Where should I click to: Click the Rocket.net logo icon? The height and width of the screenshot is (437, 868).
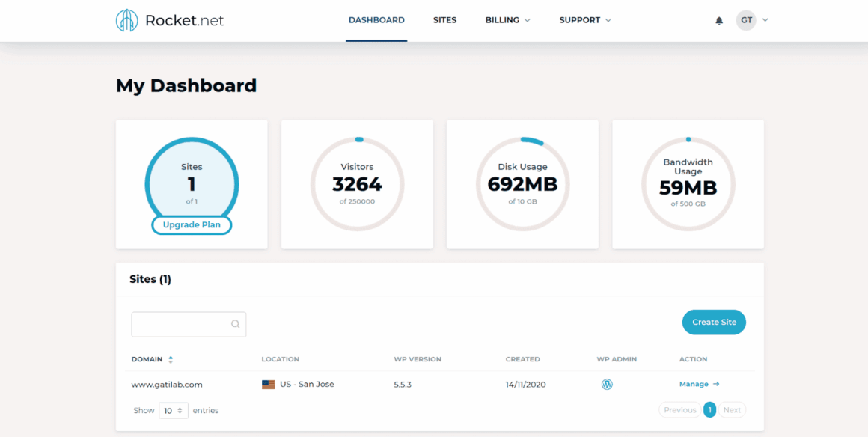(127, 20)
